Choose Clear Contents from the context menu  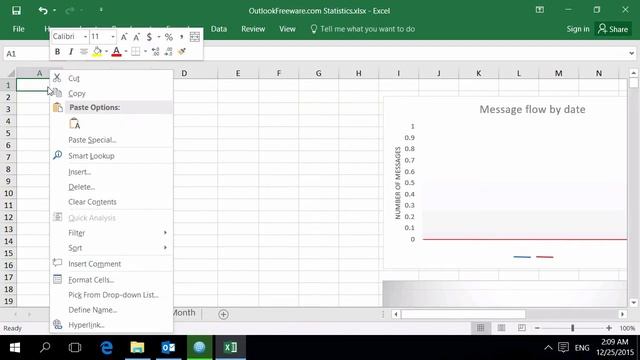(111, 202)
